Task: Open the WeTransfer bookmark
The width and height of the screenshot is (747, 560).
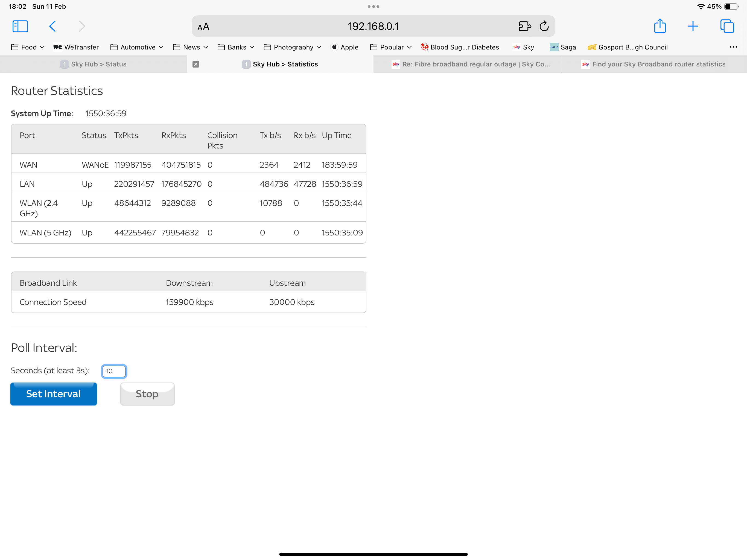Action: 76,47
